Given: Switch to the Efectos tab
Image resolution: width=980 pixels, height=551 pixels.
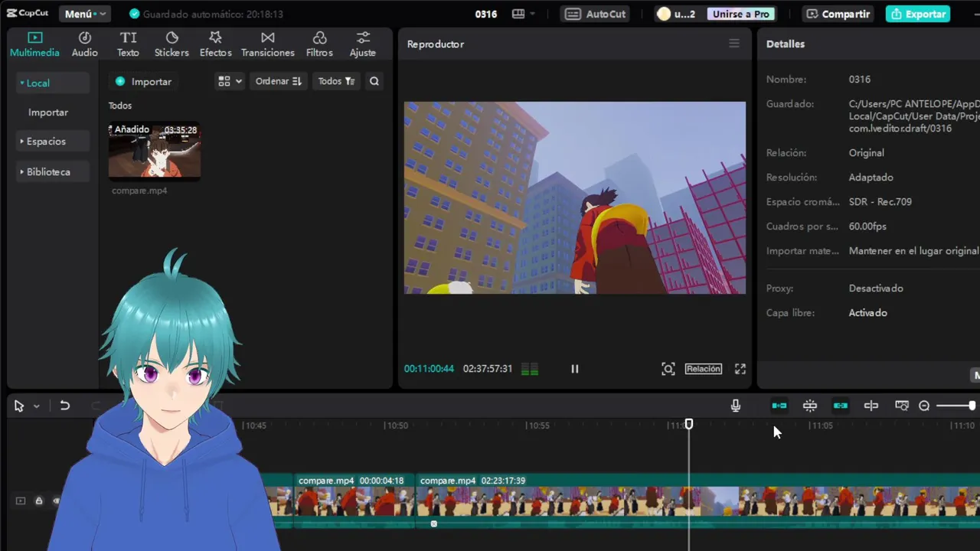Looking at the screenshot, I should (215, 44).
